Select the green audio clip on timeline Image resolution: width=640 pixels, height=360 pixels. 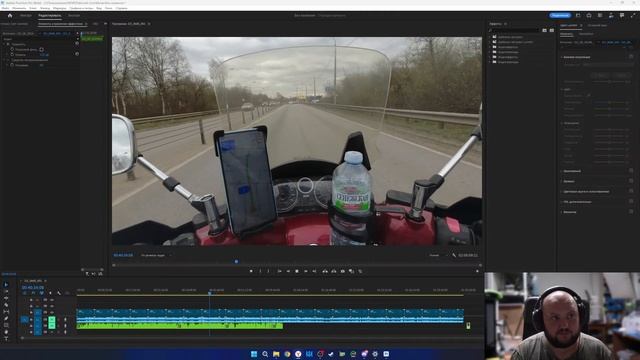click(180, 326)
